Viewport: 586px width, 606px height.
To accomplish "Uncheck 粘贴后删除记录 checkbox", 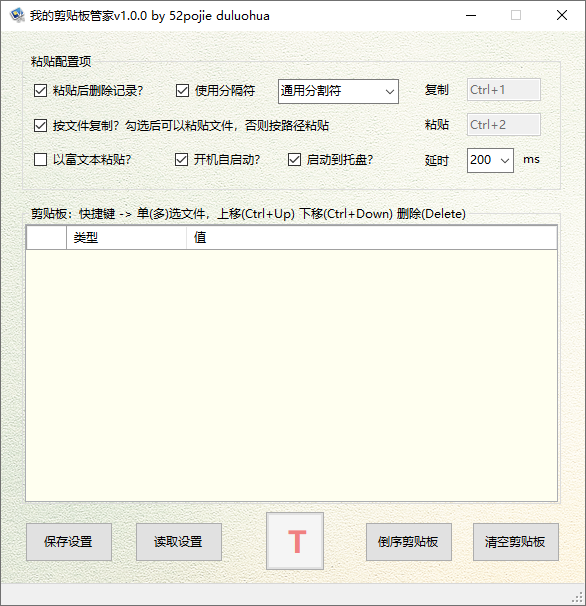I will [40, 91].
